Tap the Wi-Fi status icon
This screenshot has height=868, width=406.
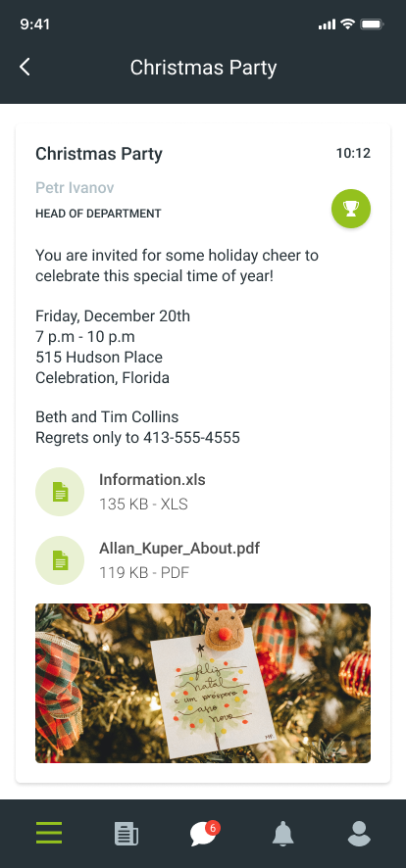[x=347, y=24]
